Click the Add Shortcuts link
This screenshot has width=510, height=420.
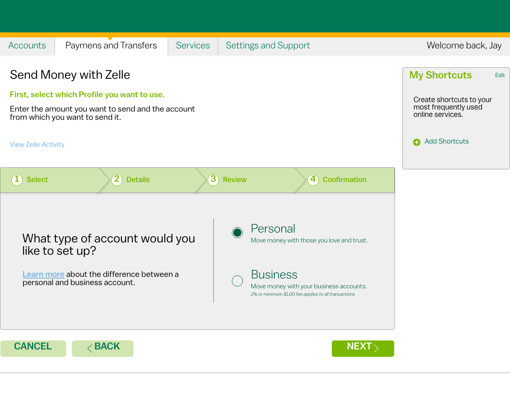[x=446, y=142]
